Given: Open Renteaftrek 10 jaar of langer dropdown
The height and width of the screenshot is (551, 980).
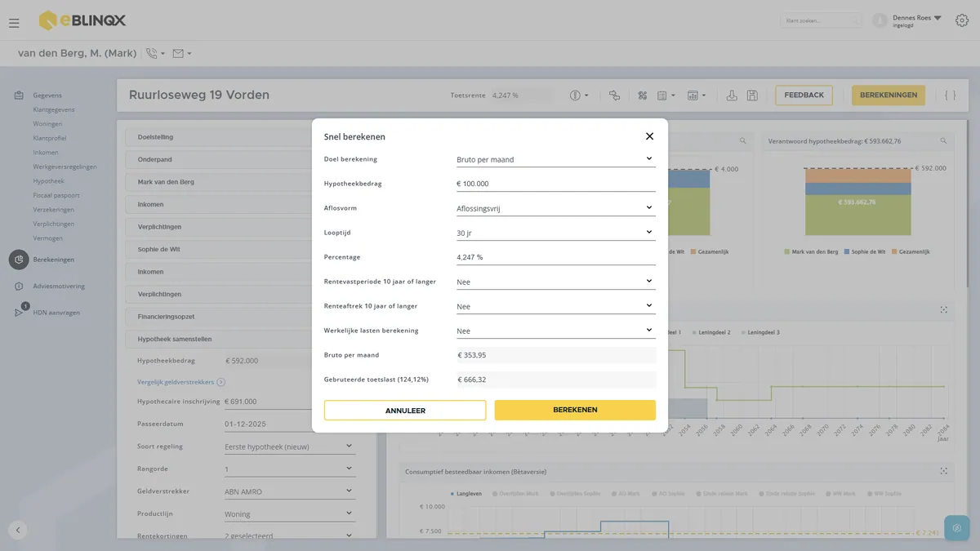Looking at the screenshot, I should (555, 306).
